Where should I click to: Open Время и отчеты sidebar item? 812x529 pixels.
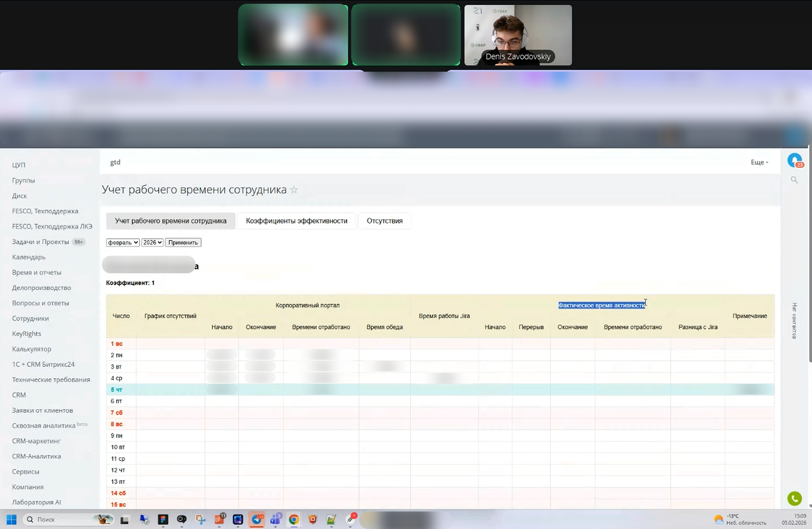tap(37, 273)
